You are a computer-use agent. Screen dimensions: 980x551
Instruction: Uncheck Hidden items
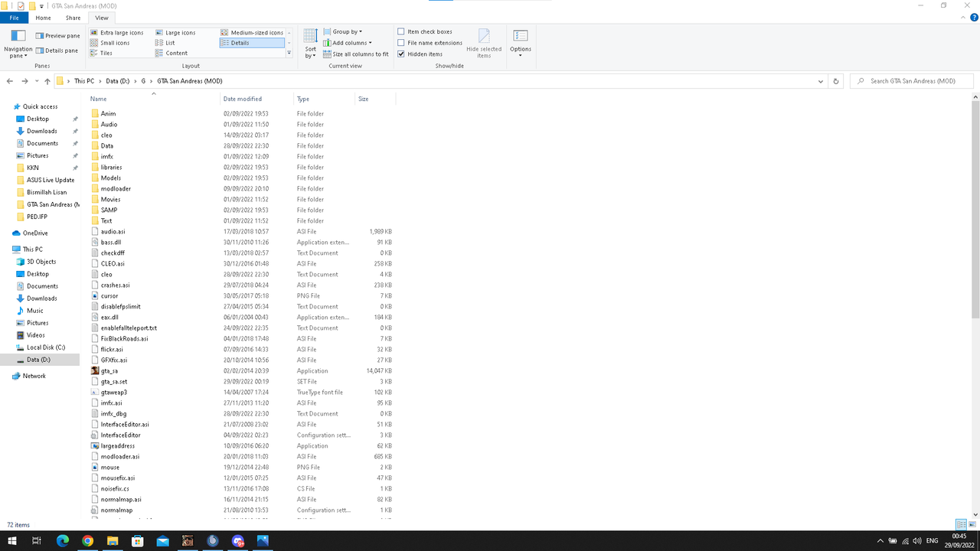(420, 54)
